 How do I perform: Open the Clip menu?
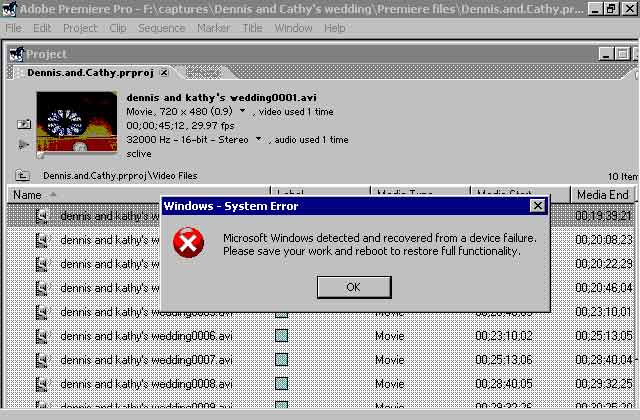(x=118, y=28)
